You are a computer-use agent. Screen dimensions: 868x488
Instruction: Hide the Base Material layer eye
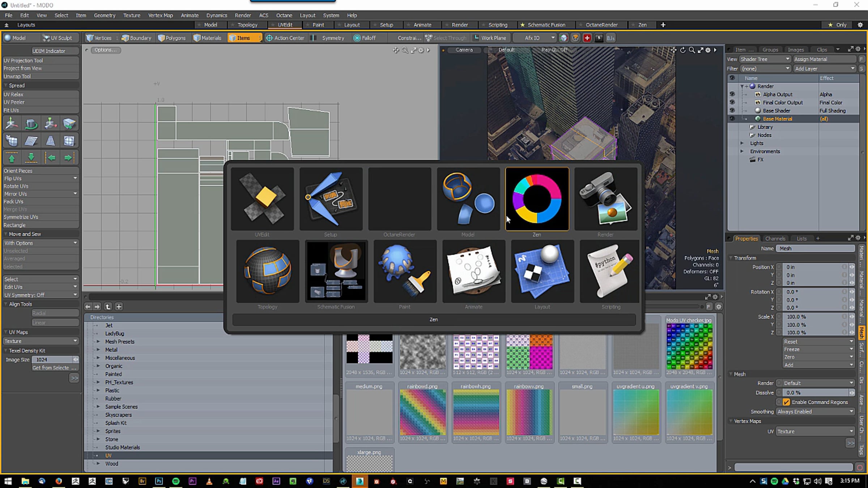point(732,119)
